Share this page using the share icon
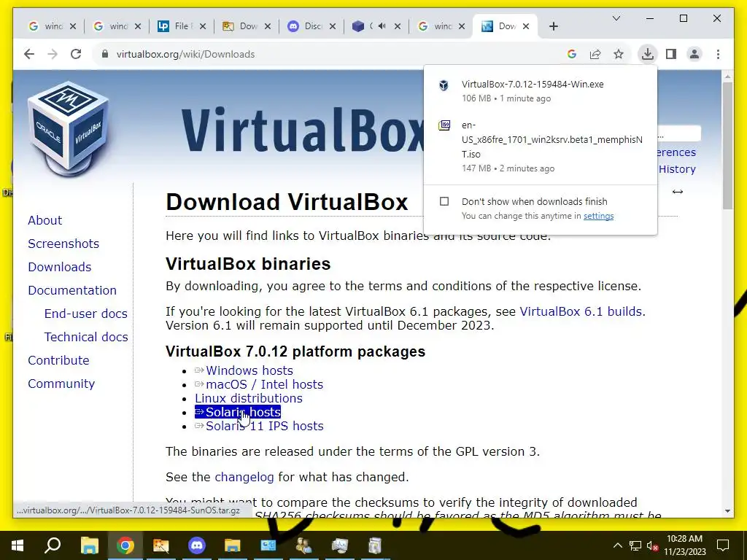 [595, 54]
